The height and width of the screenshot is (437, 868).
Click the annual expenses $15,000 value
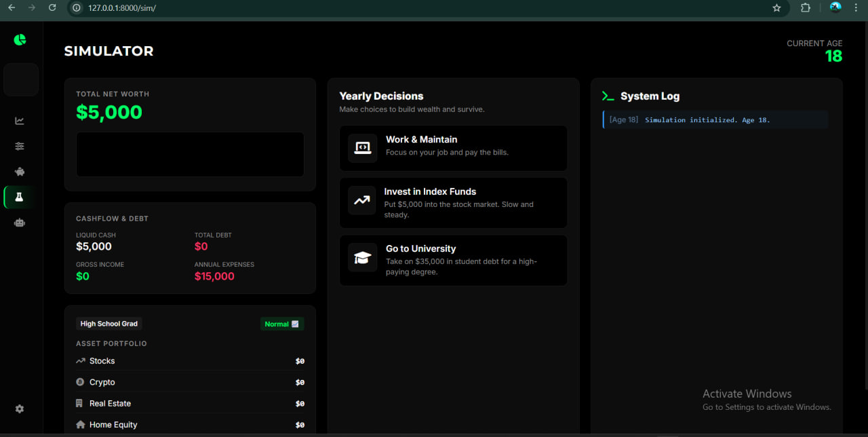pyautogui.click(x=214, y=276)
